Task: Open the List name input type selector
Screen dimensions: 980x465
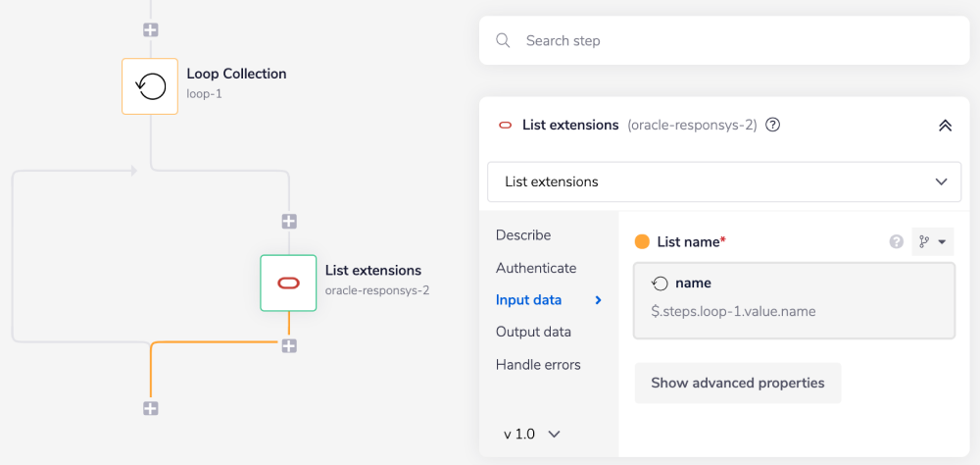Action: pyautogui.click(x=932, y=241)
